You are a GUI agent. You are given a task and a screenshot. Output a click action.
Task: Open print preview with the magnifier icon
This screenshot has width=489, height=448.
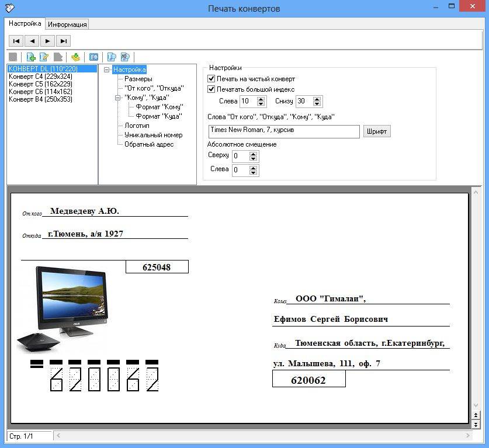pos(112,57)
